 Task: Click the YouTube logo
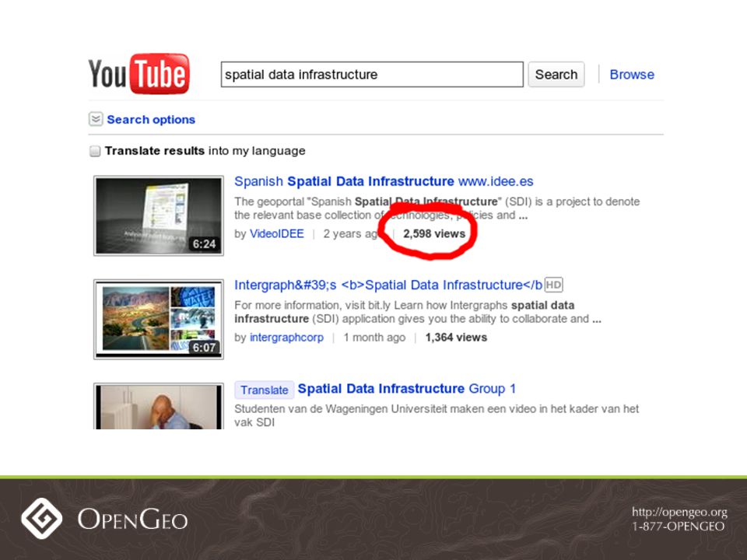[139, 74]
